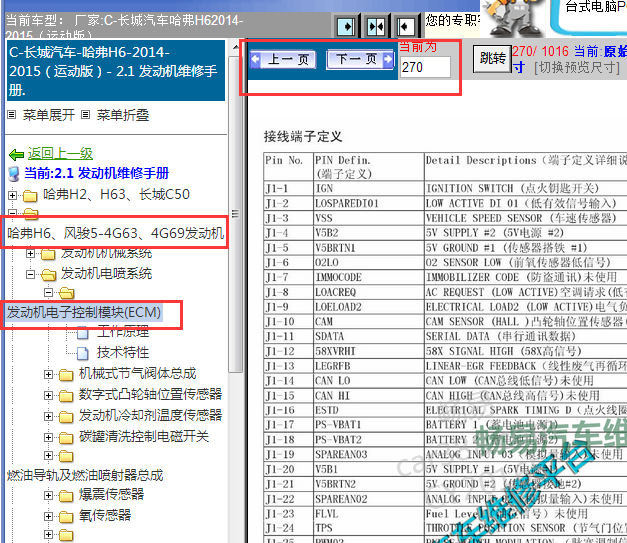Expand the 数字式凸轮轴位置传感器 folder
The height and width of the screenshot is (543, 627).
coord(48,395)
